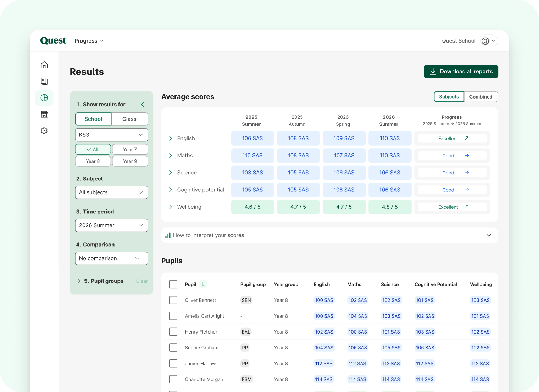This screenshot has width=539, height=392.
Task: Open Charlotte Morgan's pupil record
Action: tap(204, 379)
